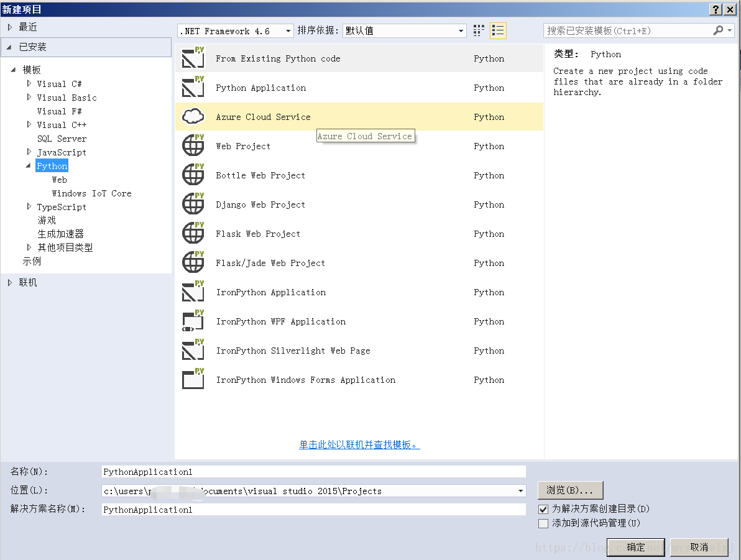The height and width of the screenshot is (560, 741).
Task: Select From Existing Python code text
Action: pyautogui.click(x=278, y=58)
